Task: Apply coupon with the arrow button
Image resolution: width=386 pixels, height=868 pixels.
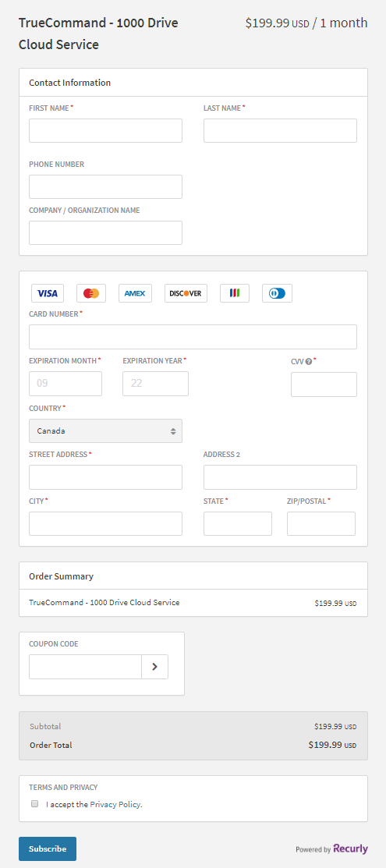Action: point(155,667)
